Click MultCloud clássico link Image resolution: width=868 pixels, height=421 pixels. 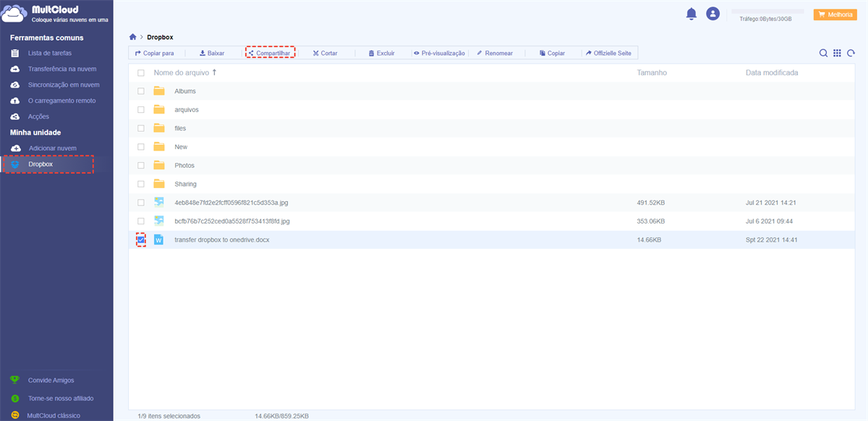(x=54, y=415)
